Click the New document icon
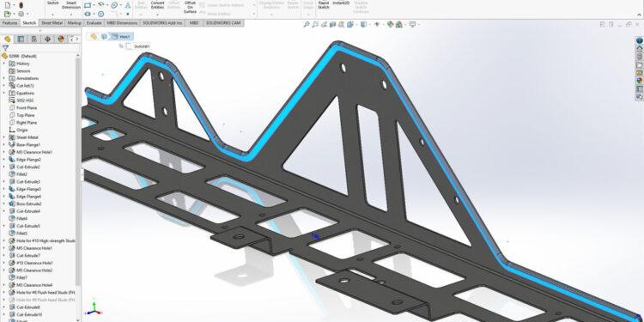This screenshot has height=322, width=644. coord(8,5)
